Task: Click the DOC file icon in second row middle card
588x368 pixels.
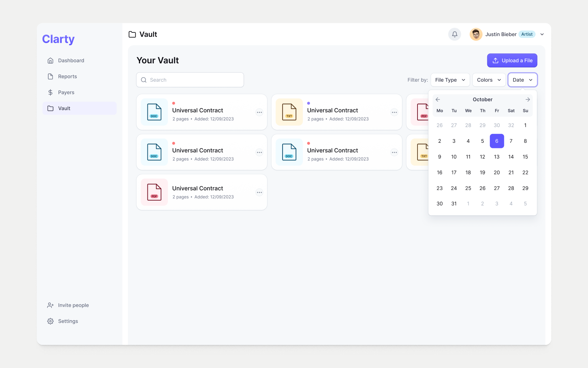Action: (x=289, y=152)
